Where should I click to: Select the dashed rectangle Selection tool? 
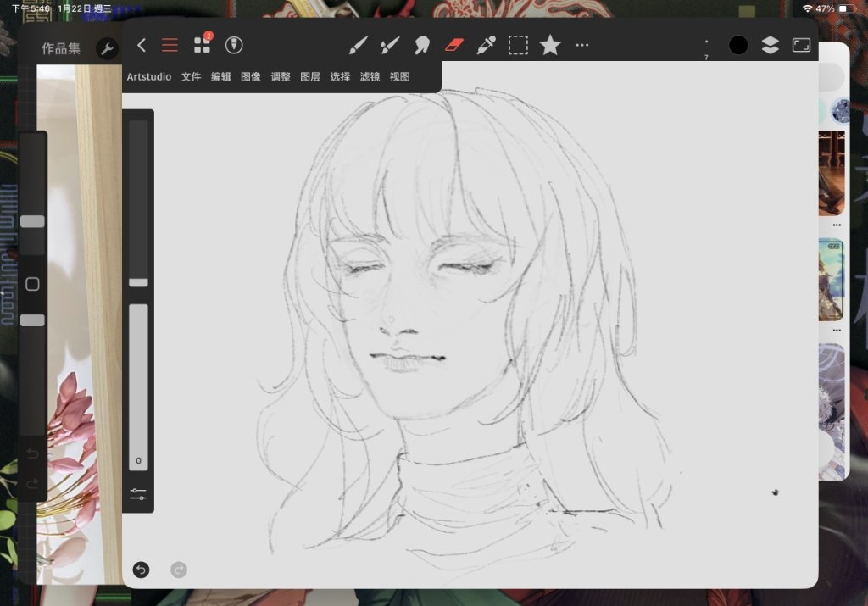tap(518, 46)
